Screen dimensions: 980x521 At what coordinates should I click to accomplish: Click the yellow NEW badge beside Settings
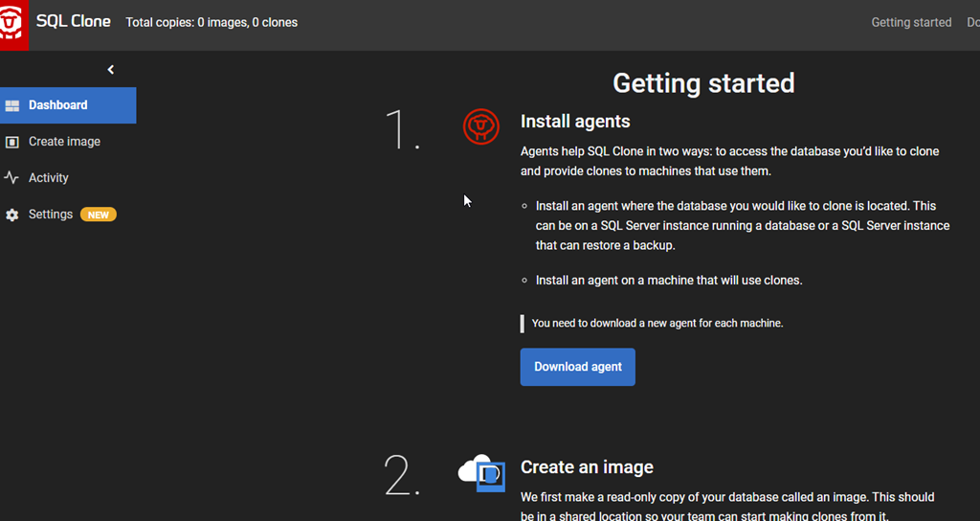coord(99,215)
